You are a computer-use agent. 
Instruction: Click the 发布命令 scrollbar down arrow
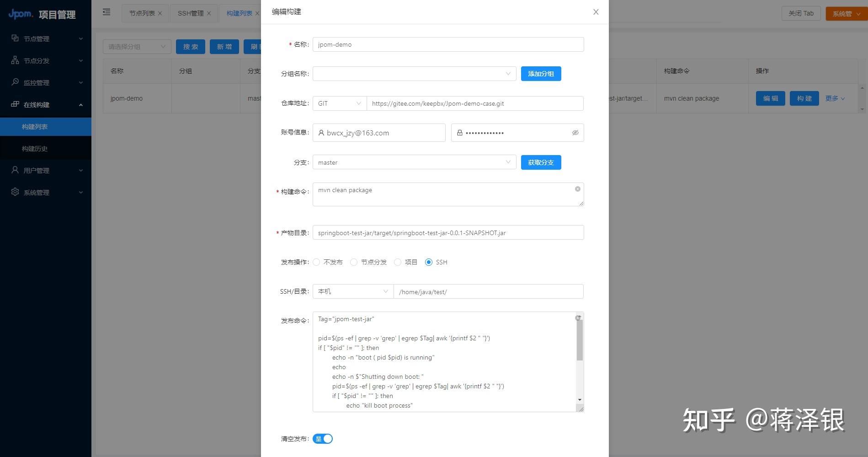point(580,400)
